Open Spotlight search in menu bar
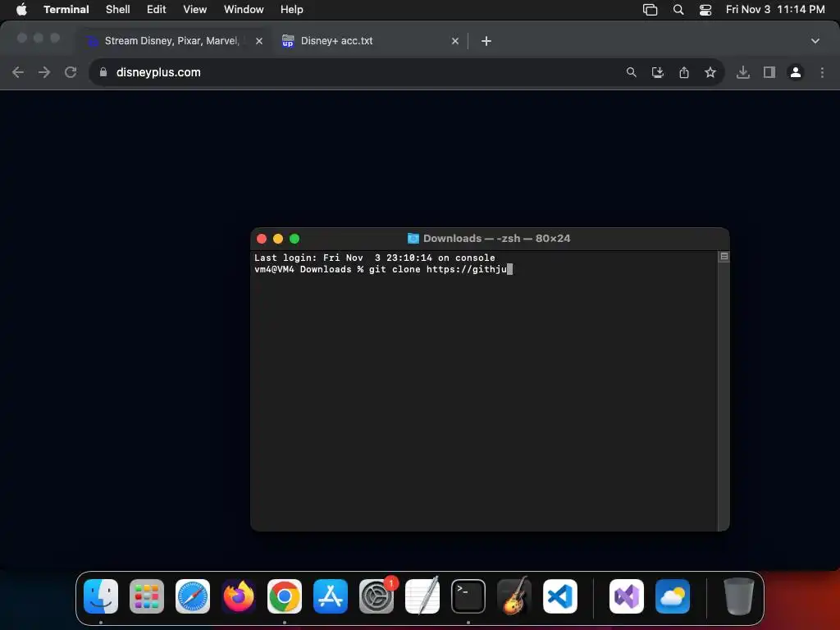This screenshot has width=840, height=630. [x=678, y=10]
